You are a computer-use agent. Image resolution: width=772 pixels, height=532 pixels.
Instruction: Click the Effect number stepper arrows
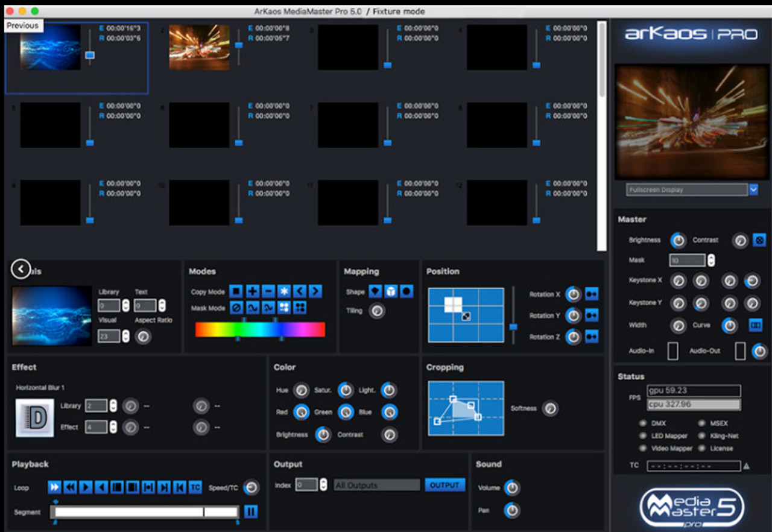[113, 427]
